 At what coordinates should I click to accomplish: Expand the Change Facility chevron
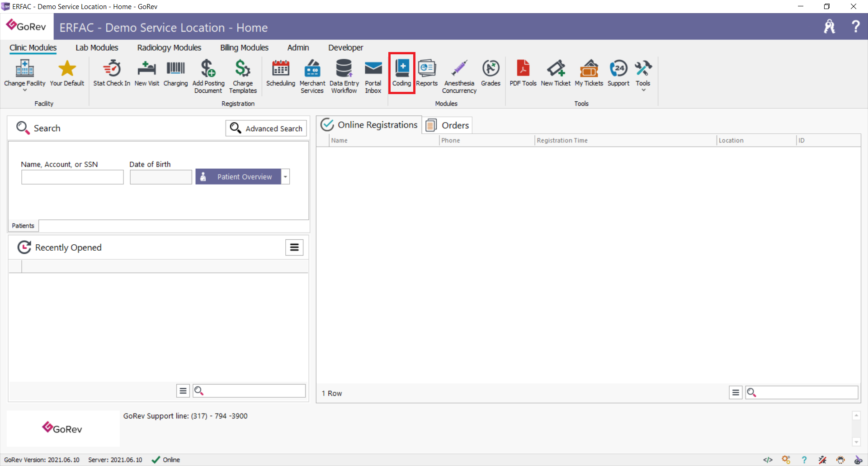point(25,90)
